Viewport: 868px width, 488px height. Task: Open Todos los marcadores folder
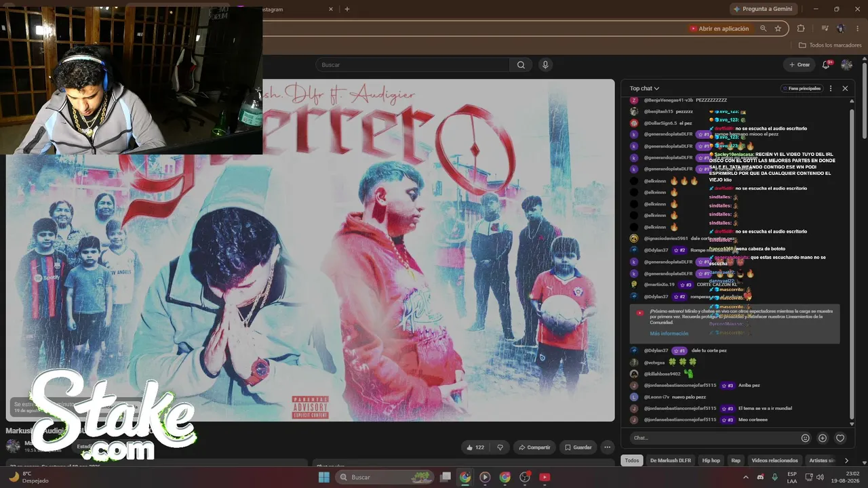[830, 45]
